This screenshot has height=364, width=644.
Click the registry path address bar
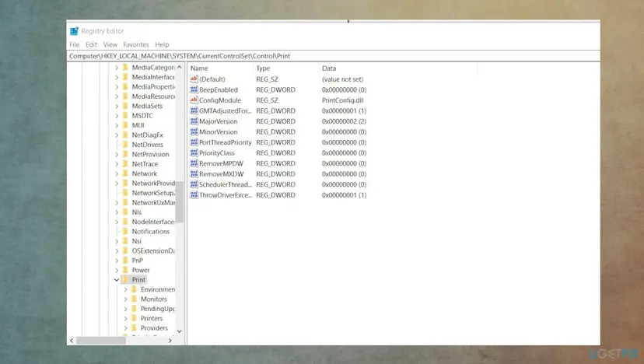(x=333, y=56)
